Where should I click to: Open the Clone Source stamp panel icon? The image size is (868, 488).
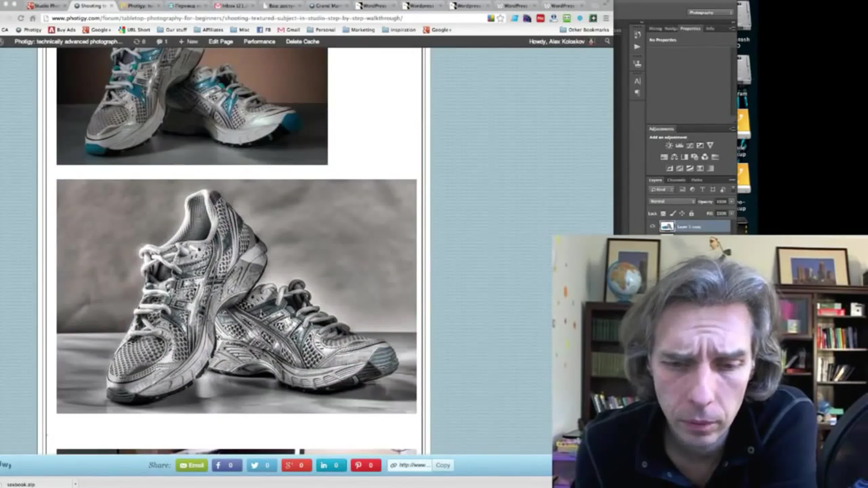coord(637,64)
